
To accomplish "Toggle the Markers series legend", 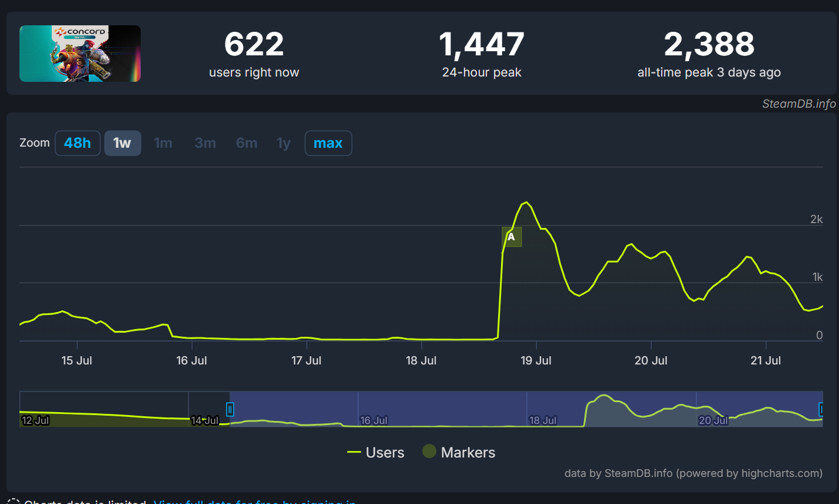I will pyautogui.click(x=459, y=452).
